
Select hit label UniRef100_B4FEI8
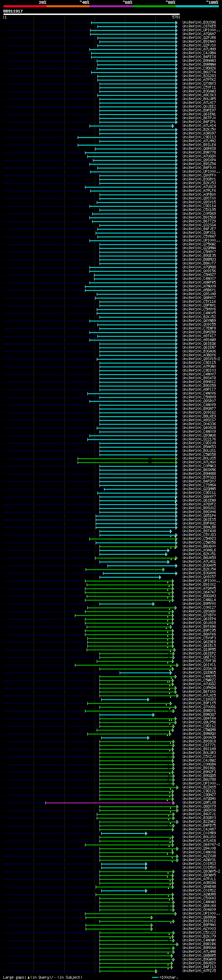click(x=199, y=57)
